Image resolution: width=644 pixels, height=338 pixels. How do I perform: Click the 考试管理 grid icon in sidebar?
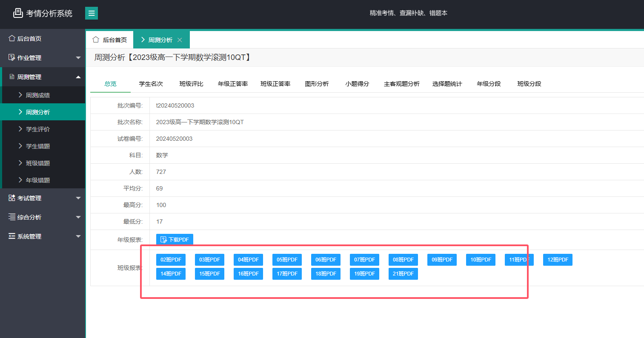[x=12, y=198]
